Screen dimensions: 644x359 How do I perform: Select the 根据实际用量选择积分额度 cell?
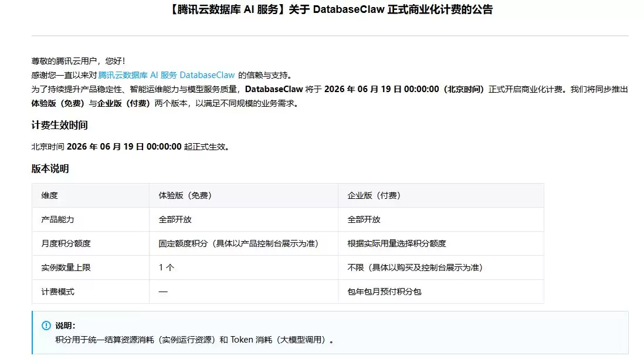(441, 243)
